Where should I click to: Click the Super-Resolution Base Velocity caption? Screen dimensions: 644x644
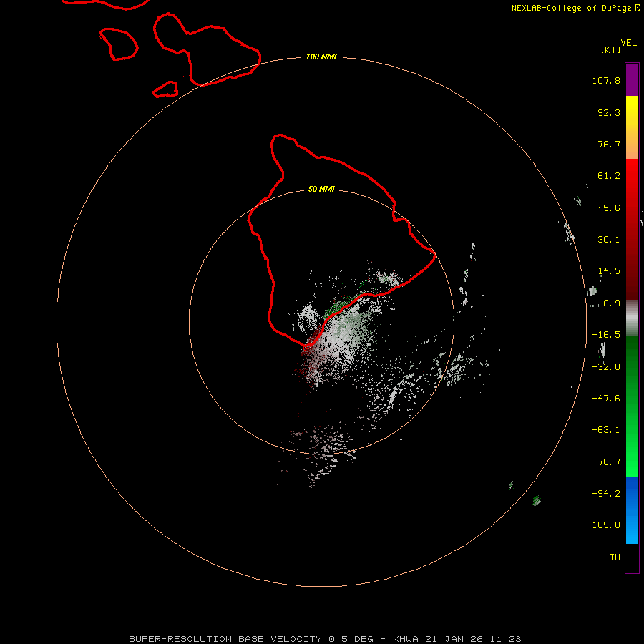click(x=325, y=639)
